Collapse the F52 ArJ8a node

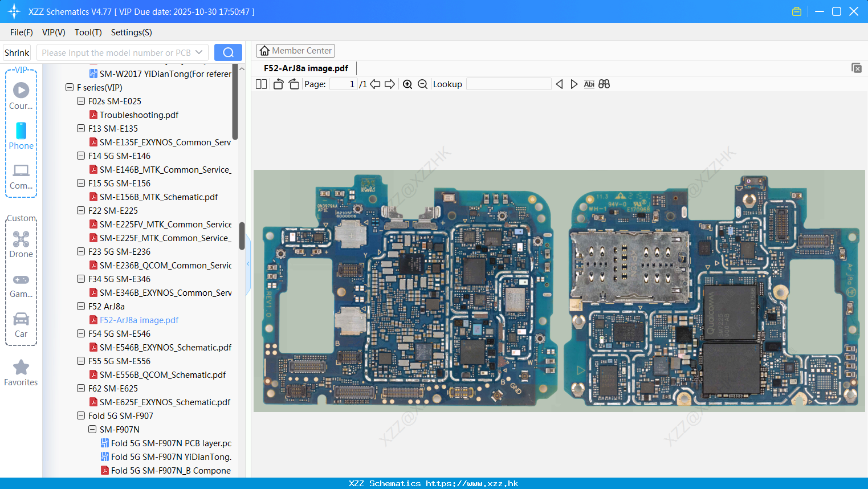coord(81,307)
